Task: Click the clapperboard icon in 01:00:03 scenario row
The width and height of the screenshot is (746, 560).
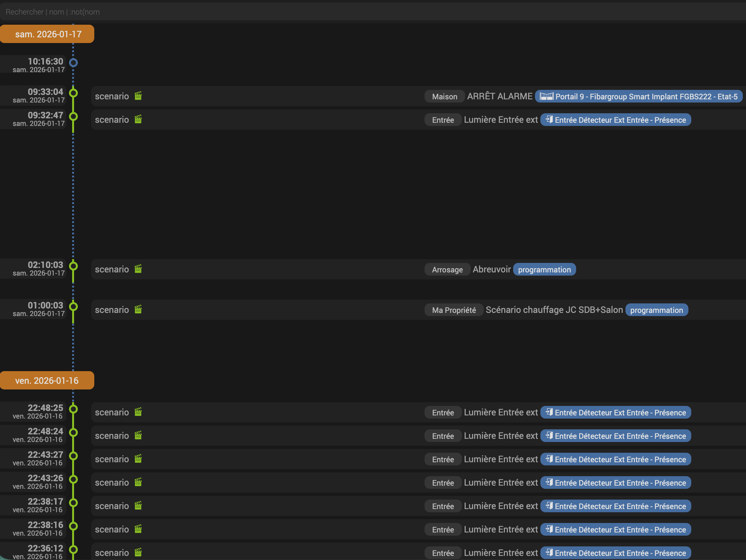Action: [x=138, y=310]
